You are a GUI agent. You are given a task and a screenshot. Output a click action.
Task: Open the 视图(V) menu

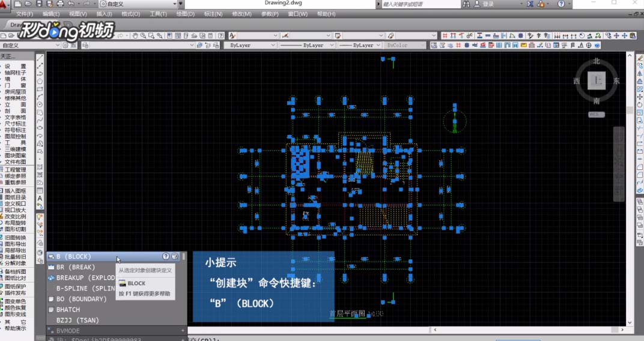point(77,14)
